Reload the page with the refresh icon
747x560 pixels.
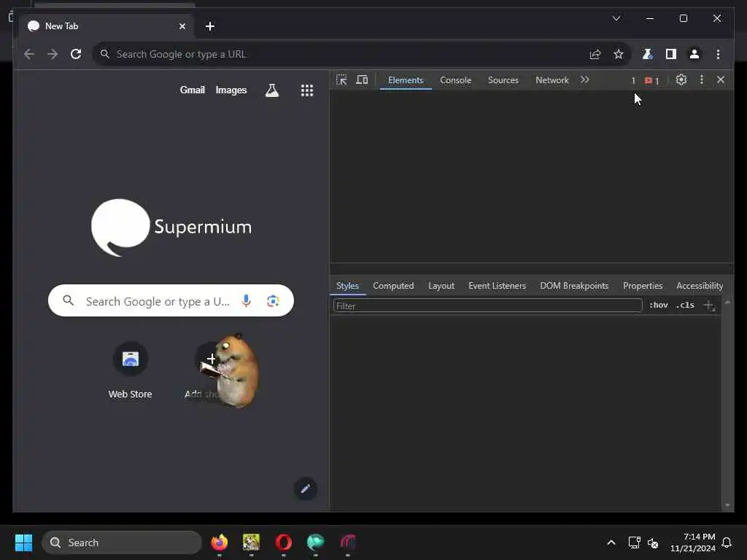tap(76, 54)
